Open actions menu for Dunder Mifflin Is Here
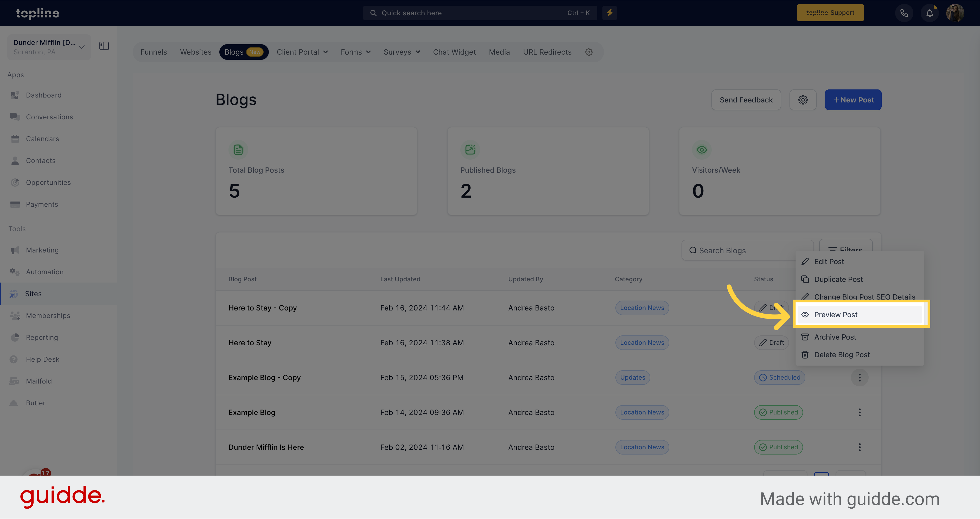This screenshot has height=519, width=980. pyautogui.click(x=860, y=447)
